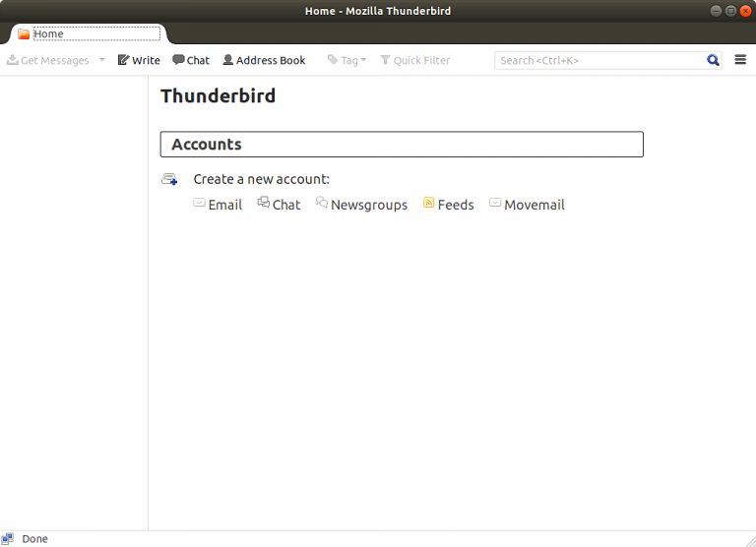Open the Address Book
Image resolution: width=756 pixels, height=547 pixels.
(x=264, y=60)
